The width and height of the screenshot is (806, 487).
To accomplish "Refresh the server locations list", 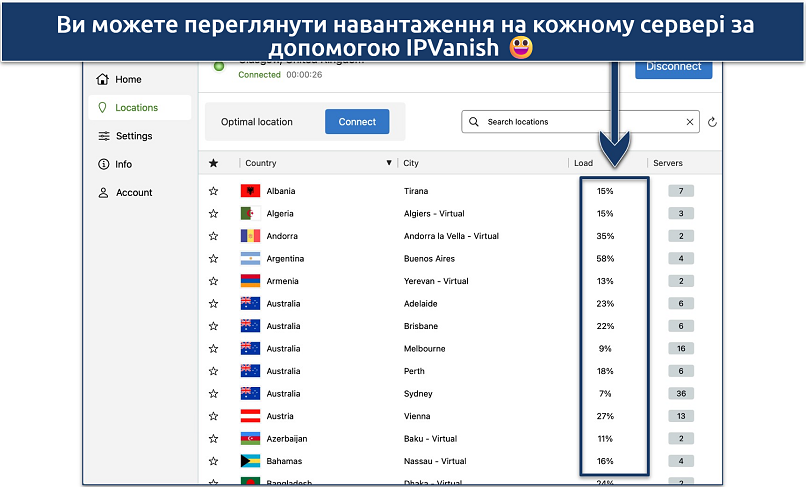I will click(x=712, y=122).
